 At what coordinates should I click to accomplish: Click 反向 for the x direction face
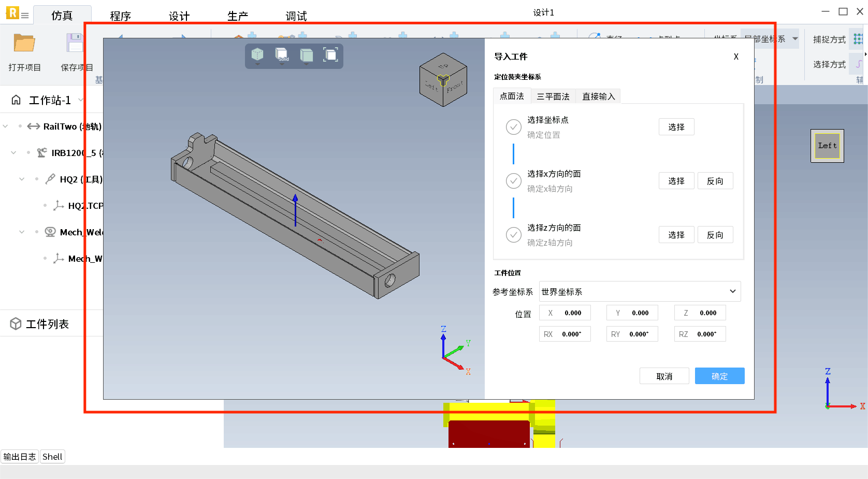715,181
